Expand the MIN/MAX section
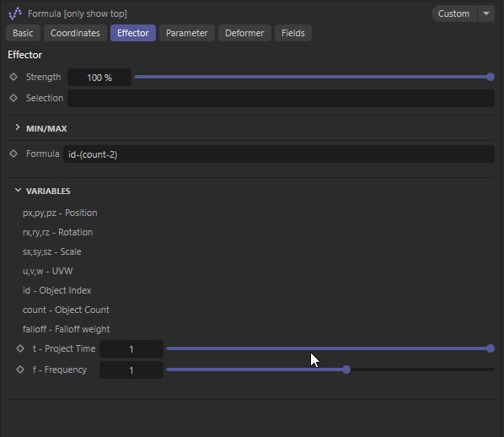The height and width of the screenshot is (437, 504). point(18,127)
